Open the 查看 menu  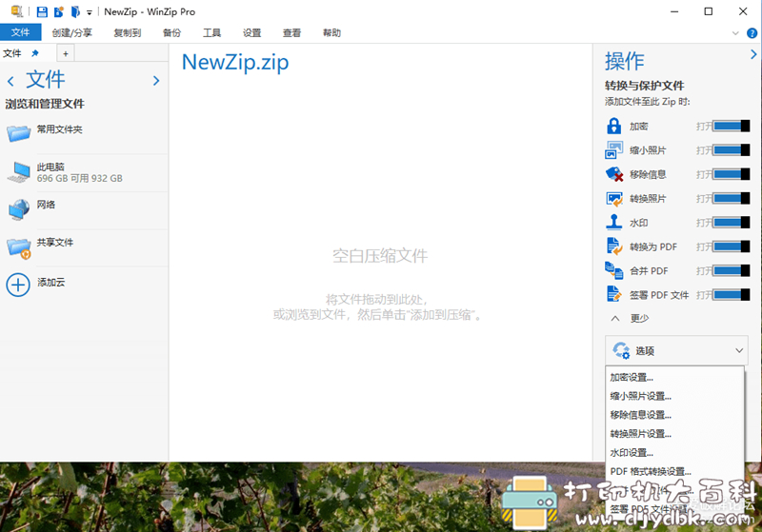pyautogui.click(x=291, y=32)
